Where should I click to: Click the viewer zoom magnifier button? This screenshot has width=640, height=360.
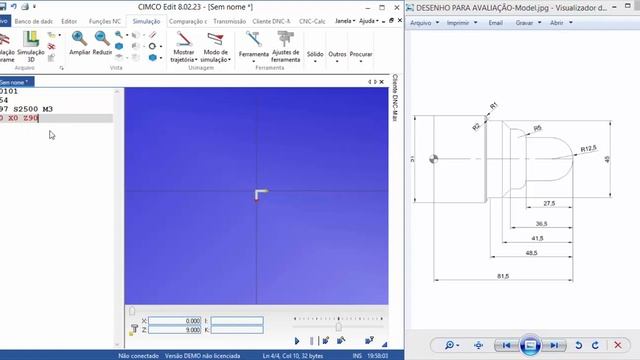point(451,345)
